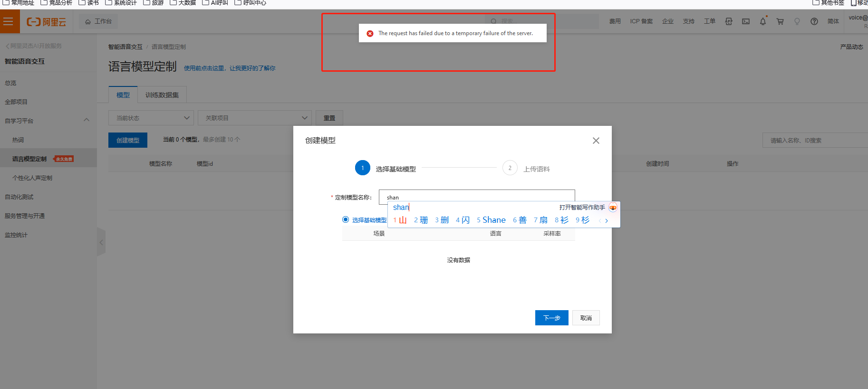The height and width of the screenshot is (389, 868).
Task: Open the 当前状态 dropdown
Action: (151, 118)
